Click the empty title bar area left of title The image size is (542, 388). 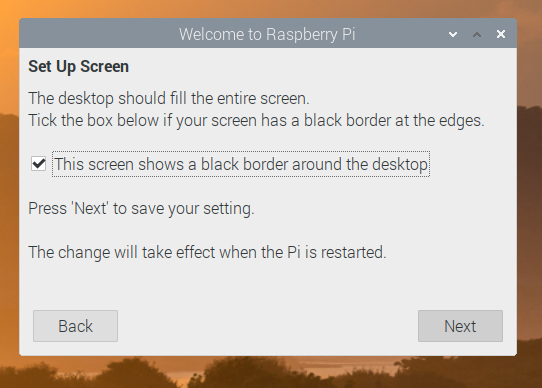tap(97, 34)
